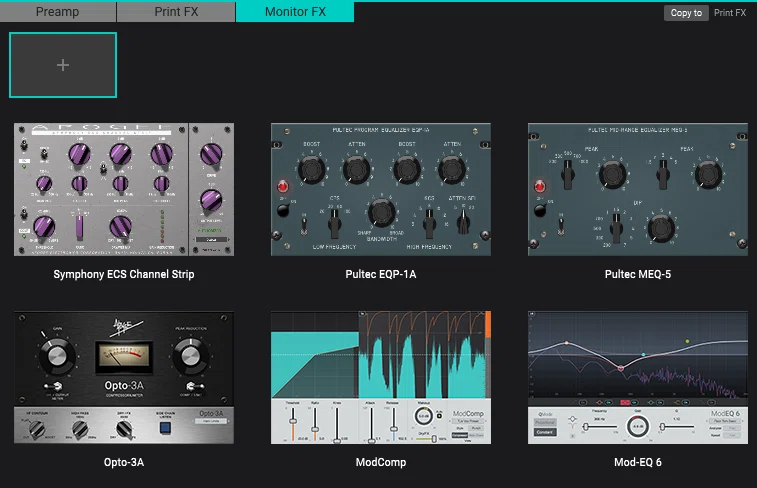Open the Print FX tab

176,12
